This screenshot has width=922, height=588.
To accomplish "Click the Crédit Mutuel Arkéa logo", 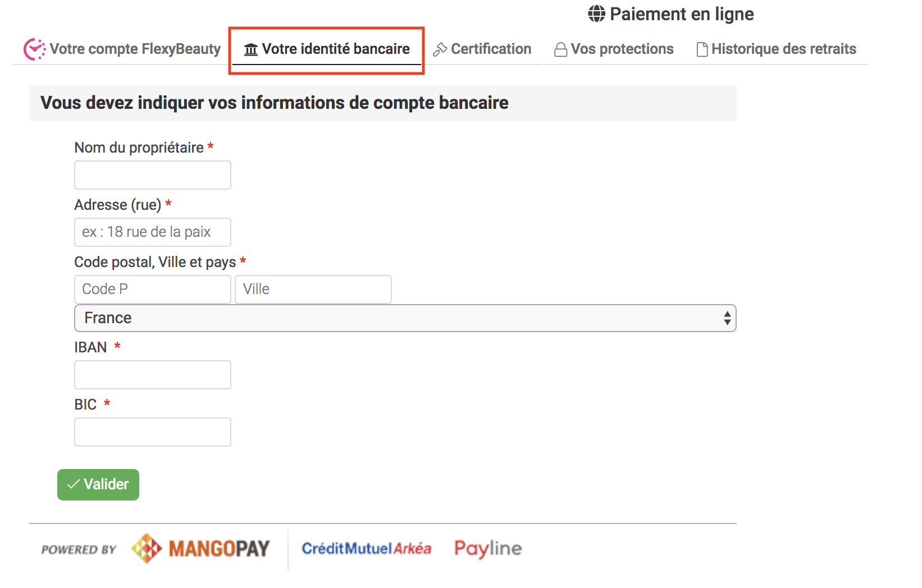I will [x=367, y=548].
